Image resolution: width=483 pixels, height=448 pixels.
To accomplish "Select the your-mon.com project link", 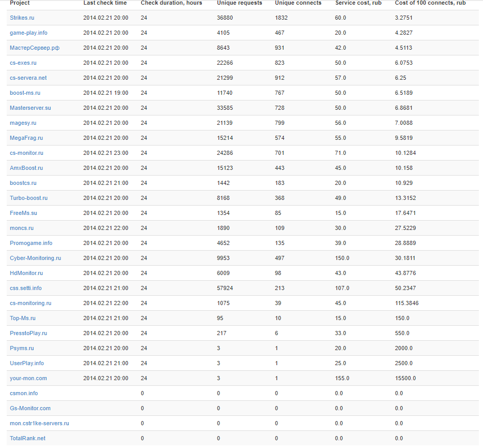I will [x=28, y=379].
